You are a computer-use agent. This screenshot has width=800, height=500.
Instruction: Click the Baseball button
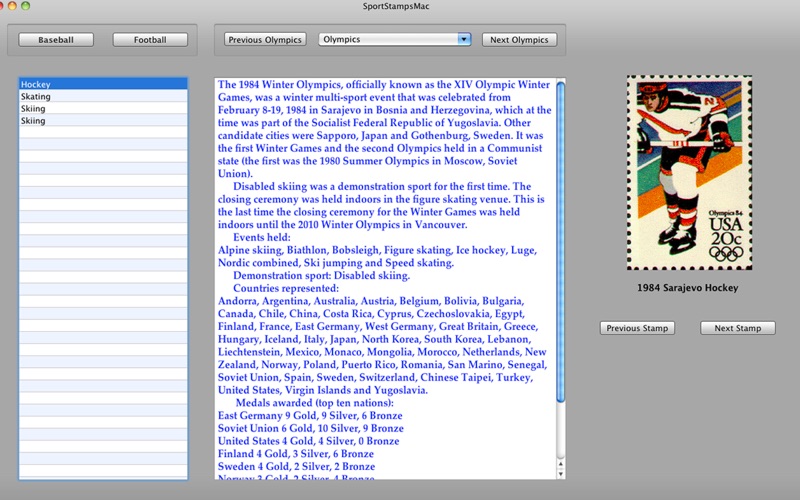point(56,40)
